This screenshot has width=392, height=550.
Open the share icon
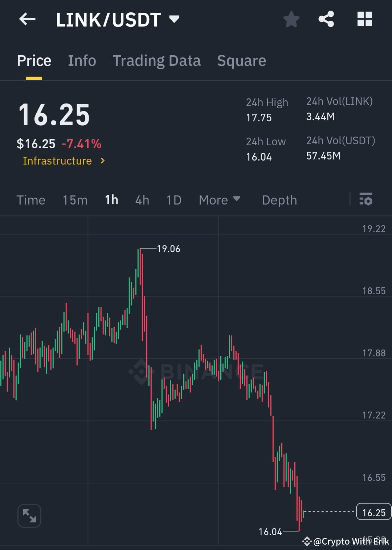coord(326,19)
